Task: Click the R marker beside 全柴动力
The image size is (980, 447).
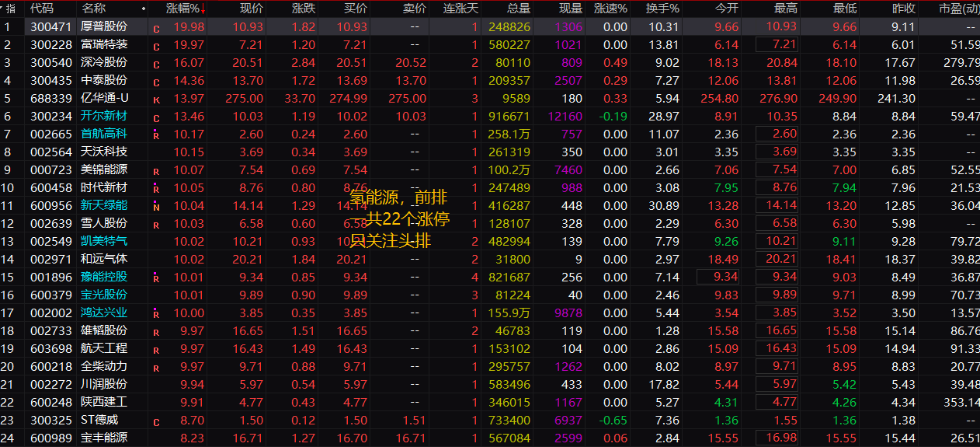Action: coord(156,368)
